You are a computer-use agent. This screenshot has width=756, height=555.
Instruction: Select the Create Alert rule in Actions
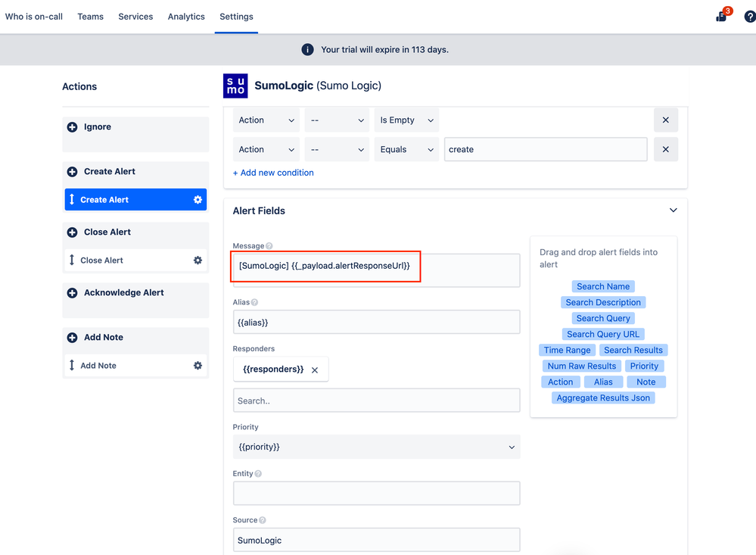click(x=135, y=200)
